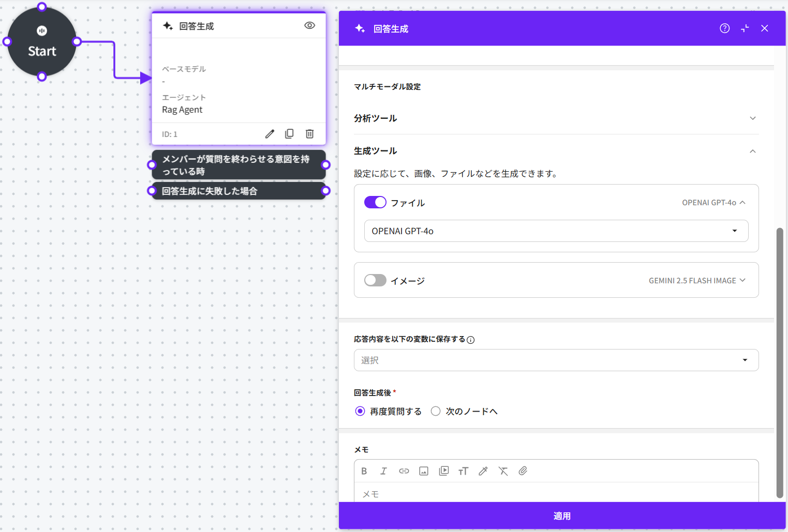Disable the ファイル generation toggle
This screenshot has width=788, height=532.
(x=375, y=202)
